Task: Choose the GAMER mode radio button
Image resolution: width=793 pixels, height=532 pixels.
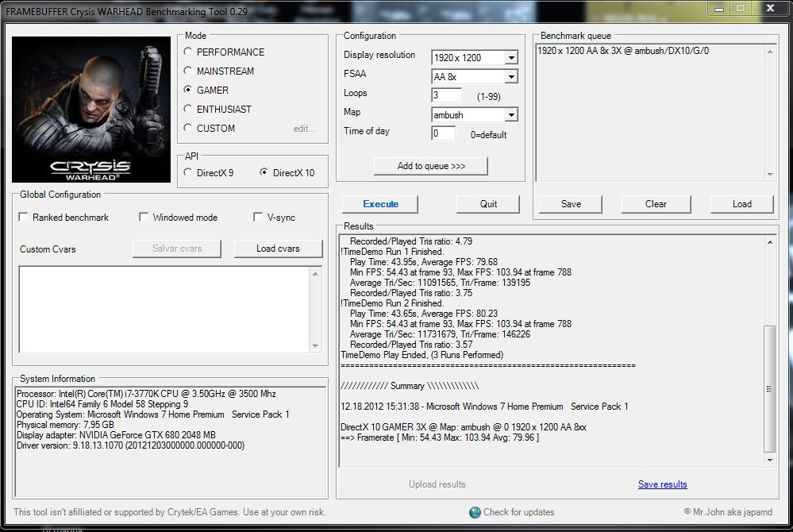Action: click(x=187, y=90)
